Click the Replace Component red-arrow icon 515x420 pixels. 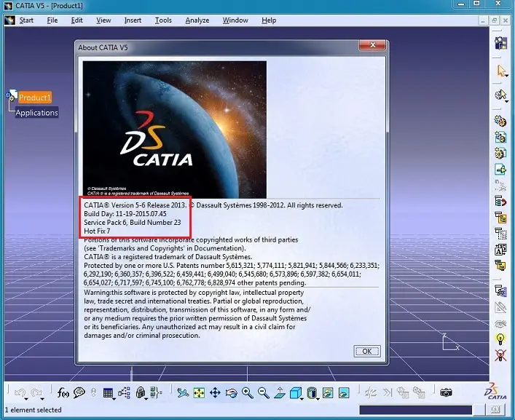tap(500, 201)
